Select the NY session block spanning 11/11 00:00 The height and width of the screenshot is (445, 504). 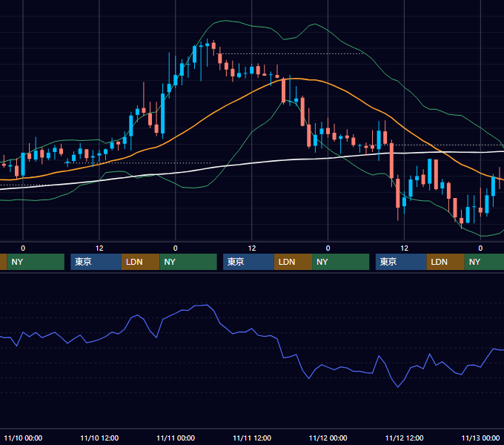point(188,262)
